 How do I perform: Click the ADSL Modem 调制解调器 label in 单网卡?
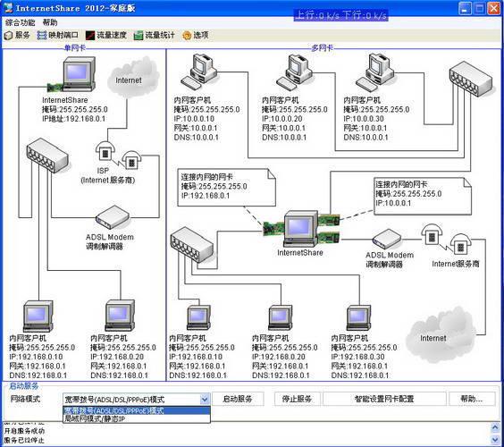(110, 242)
